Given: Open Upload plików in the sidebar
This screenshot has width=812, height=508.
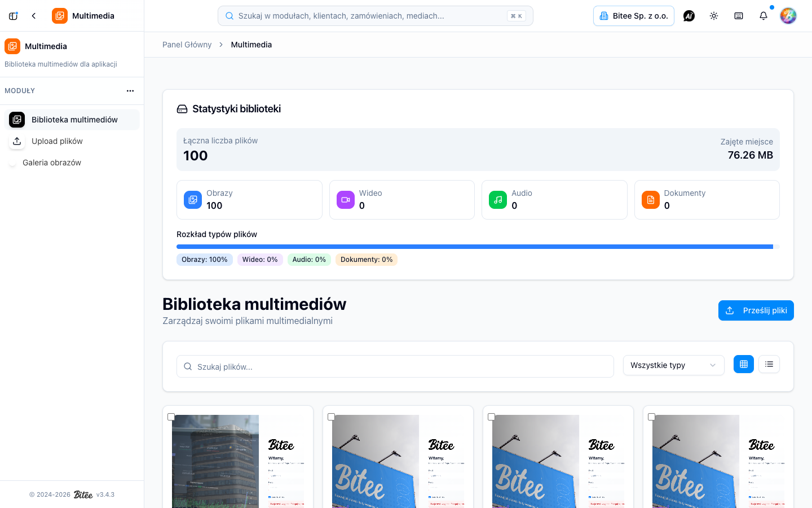Looking at the screenshot, I should point(72,141).
